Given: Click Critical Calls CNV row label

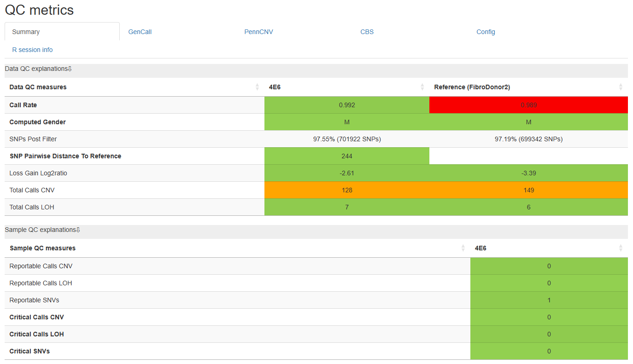Looking at the screenshot, I should click(x=37, y=317).
